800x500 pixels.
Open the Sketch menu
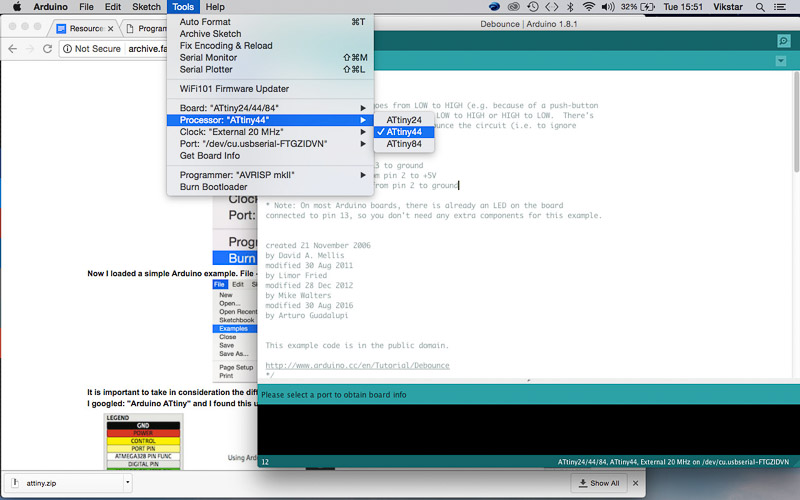pos(146,7)
